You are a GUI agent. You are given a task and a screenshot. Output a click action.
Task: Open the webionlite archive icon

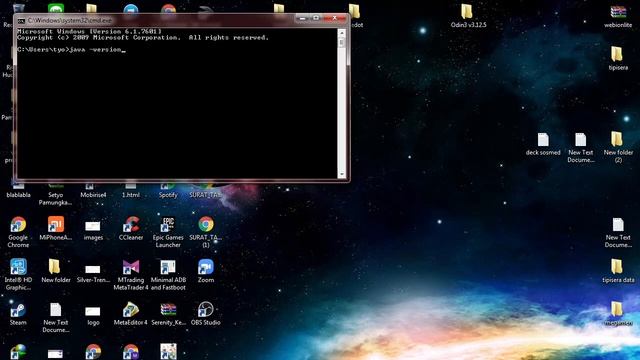(618, 16)
